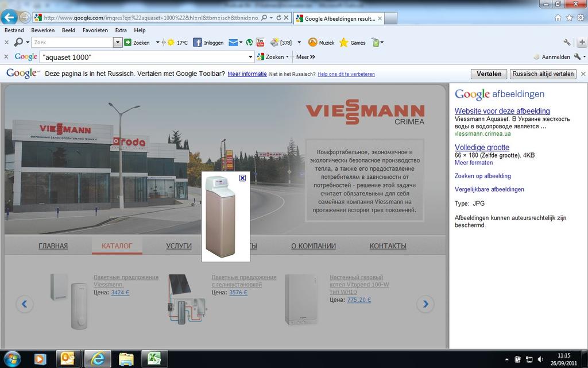Click the Russisch altijd vertalen button
This screenshot has height=368, width=588.
coord(543,74)
